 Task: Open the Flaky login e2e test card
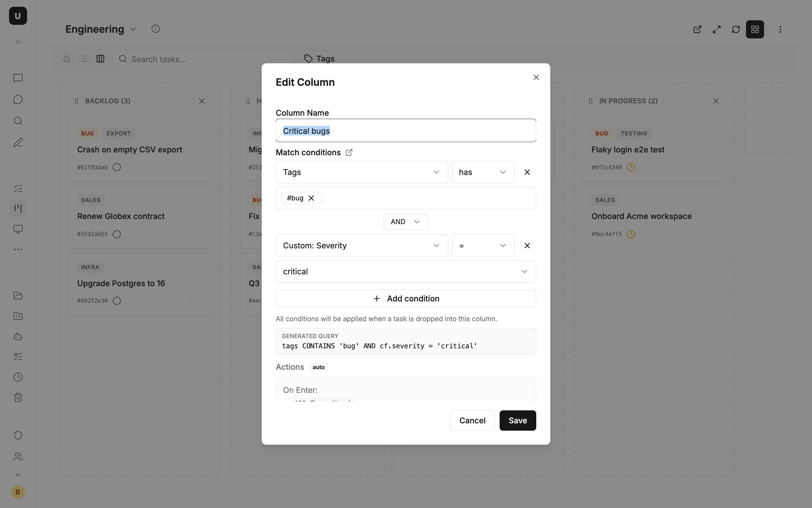coord(654,150)
